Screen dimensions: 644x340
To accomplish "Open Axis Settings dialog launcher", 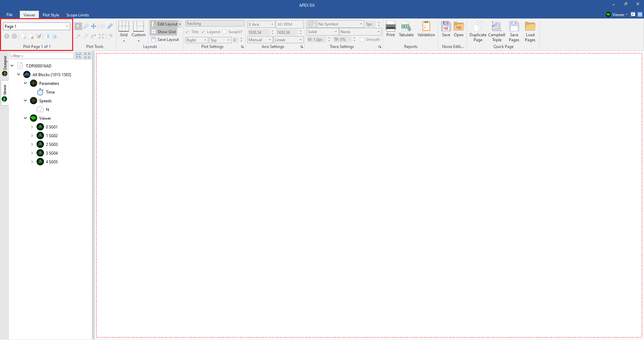I will [302, 47].
